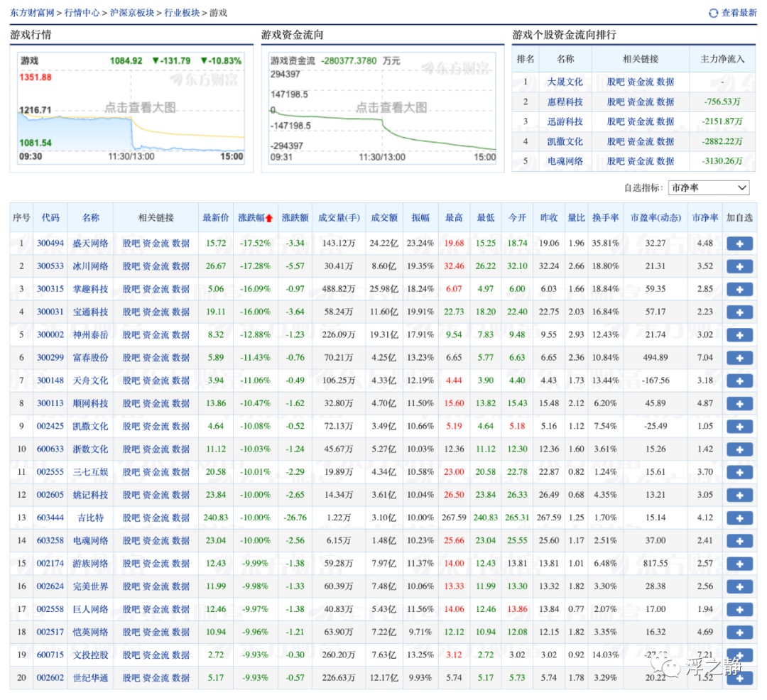
Task: Open 资金流 link for 迅游科技 in ranking
Action: pos(641,121)
